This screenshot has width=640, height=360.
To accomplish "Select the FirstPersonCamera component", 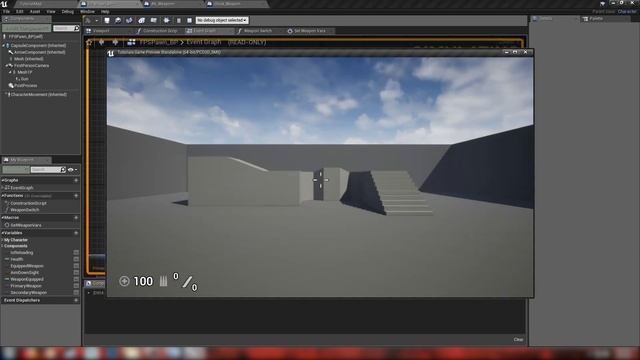I will [31, 65].
